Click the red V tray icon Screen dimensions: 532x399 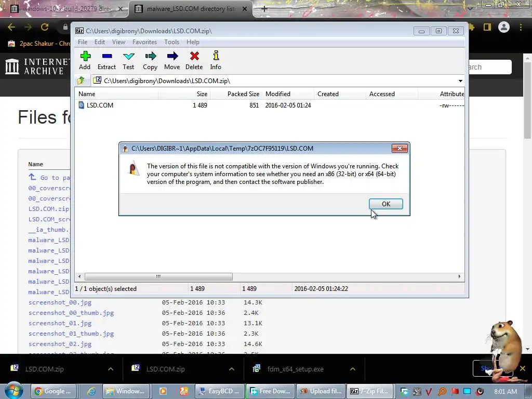429,392
